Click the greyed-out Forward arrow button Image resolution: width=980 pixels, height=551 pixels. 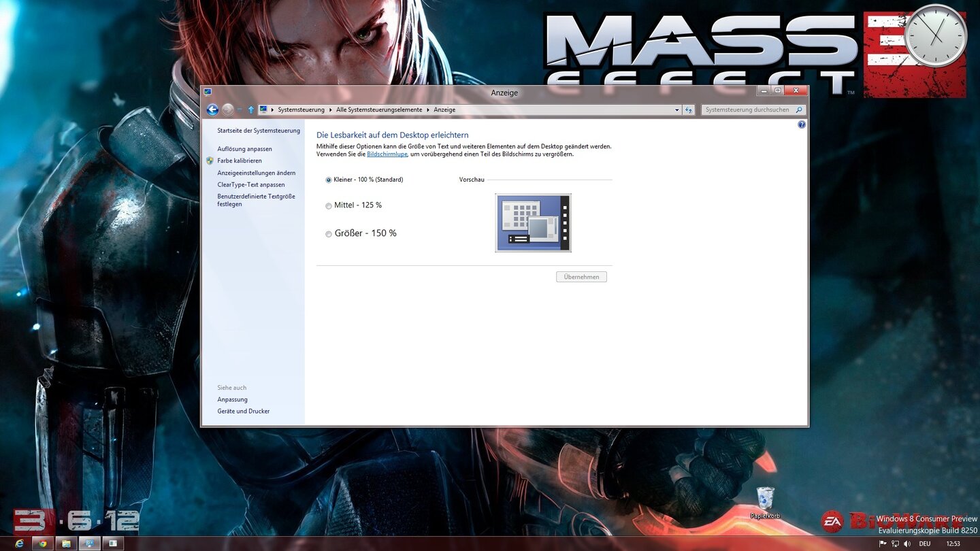[x=228, y=110]
